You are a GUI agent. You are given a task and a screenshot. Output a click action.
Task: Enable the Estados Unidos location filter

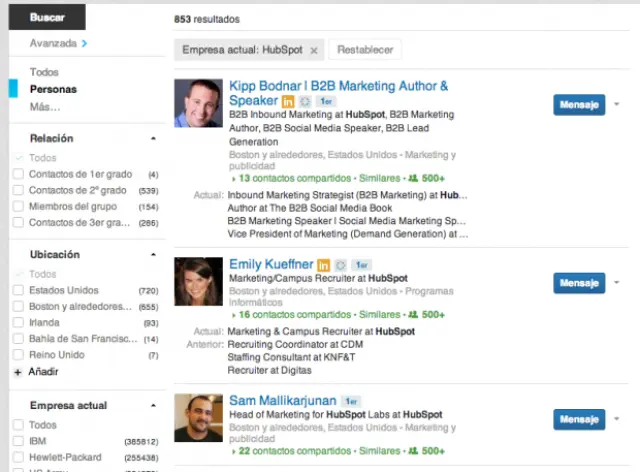pyautogui.click(x=18, y=290)
